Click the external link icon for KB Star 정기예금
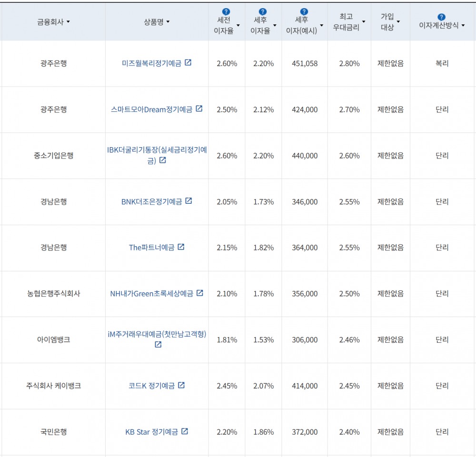 [x=185, y=431]
